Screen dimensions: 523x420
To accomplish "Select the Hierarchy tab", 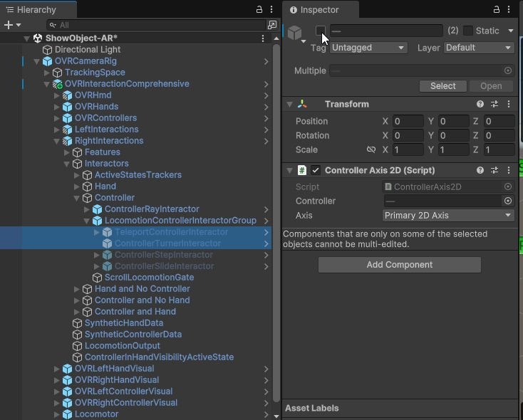I will (x=38, y=10).
